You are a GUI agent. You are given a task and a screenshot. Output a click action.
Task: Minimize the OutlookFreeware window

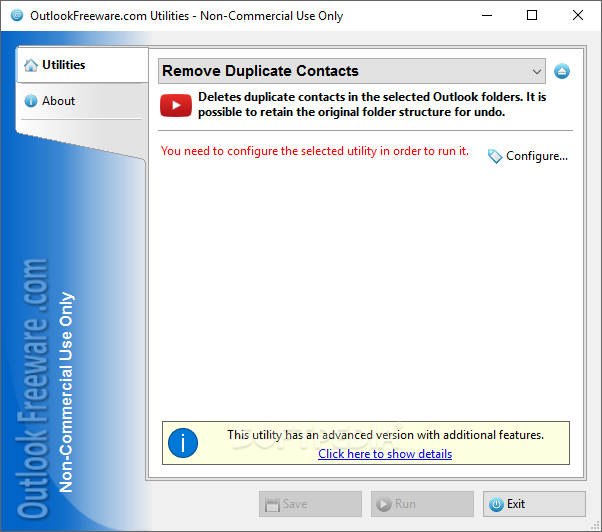pyautogui.click(x=487, y=15)
